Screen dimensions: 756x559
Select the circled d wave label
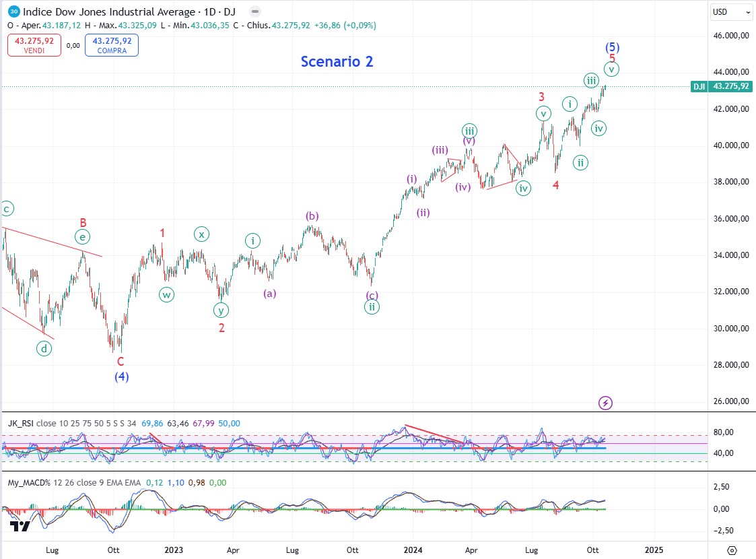click(44, 349)
